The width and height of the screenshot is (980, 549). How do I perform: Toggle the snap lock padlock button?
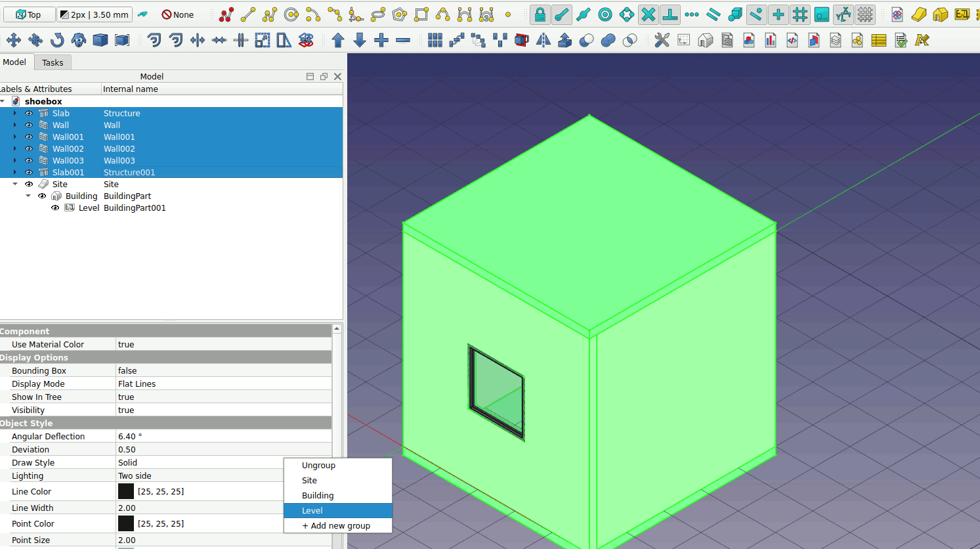[x=540, y=14]
